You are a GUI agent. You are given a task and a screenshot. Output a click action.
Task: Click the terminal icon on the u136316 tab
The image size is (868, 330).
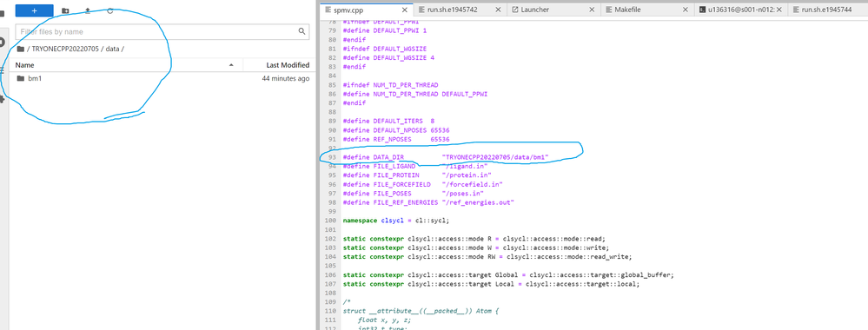[x=703, y=10]
